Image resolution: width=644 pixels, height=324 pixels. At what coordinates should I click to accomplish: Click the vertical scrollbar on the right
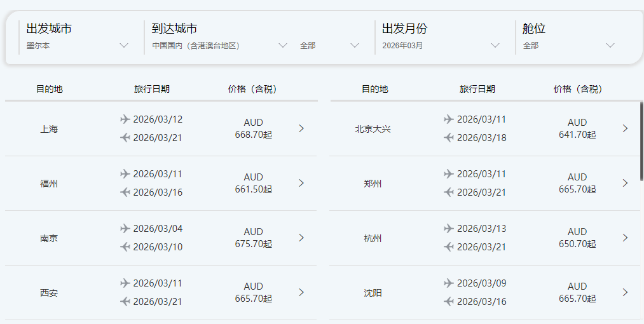click(641, 140)
